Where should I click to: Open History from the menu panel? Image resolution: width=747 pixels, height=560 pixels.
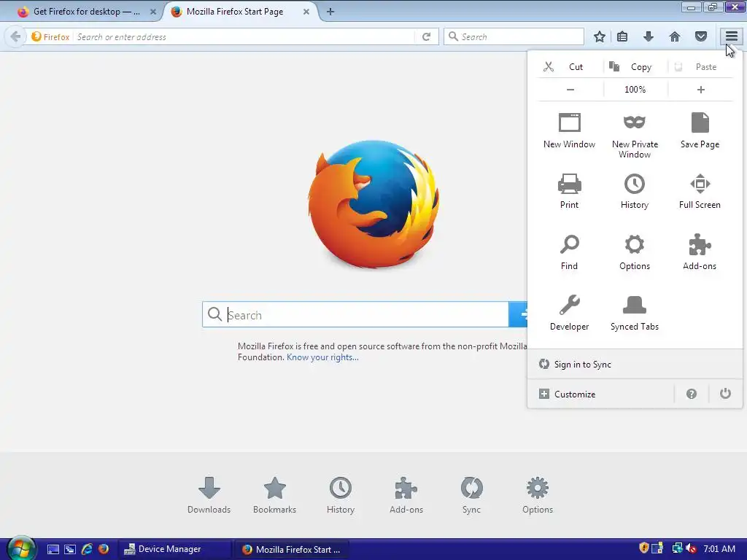pyautogui.click(x=635, y=192)
